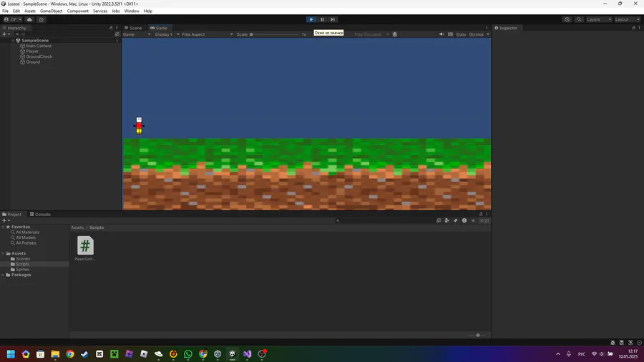This screenshot has height=362, width=644.
Task: Click the Assets breadcrumb link
Action: click(x=77, y=228)
